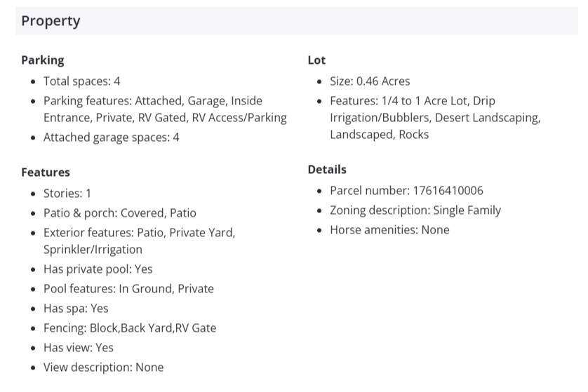Click Has view: Yes item

click(78, 347)
